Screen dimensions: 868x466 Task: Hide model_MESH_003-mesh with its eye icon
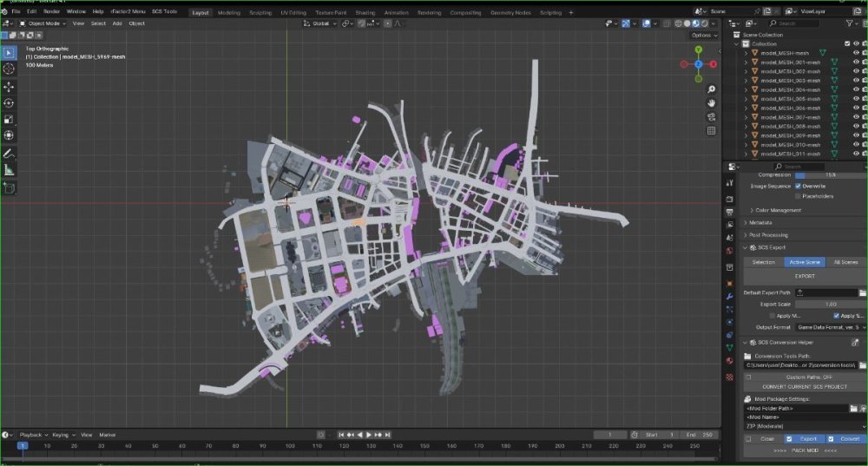coord(856,81)
